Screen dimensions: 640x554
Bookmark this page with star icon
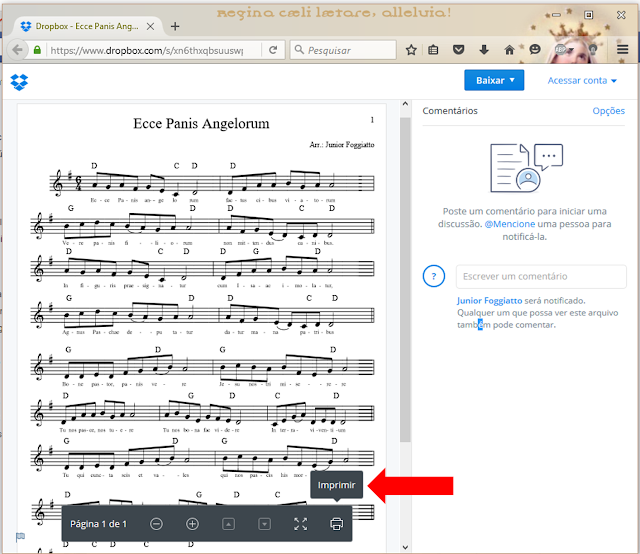pyautogui.click(x=411, y=50)
